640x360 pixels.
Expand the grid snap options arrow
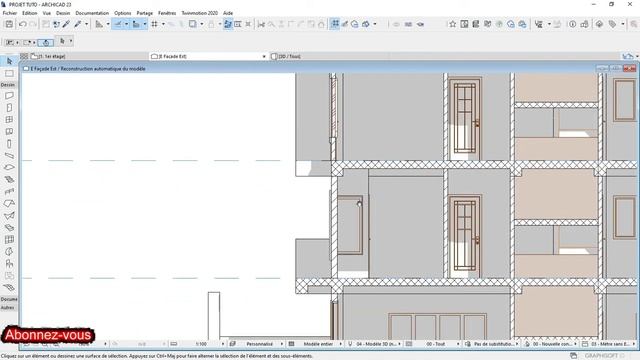coord(163,24)
